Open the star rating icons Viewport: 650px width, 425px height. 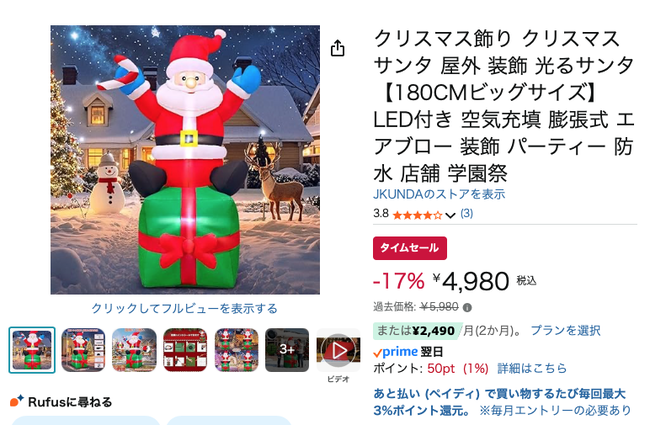click(x=417, y=215)
